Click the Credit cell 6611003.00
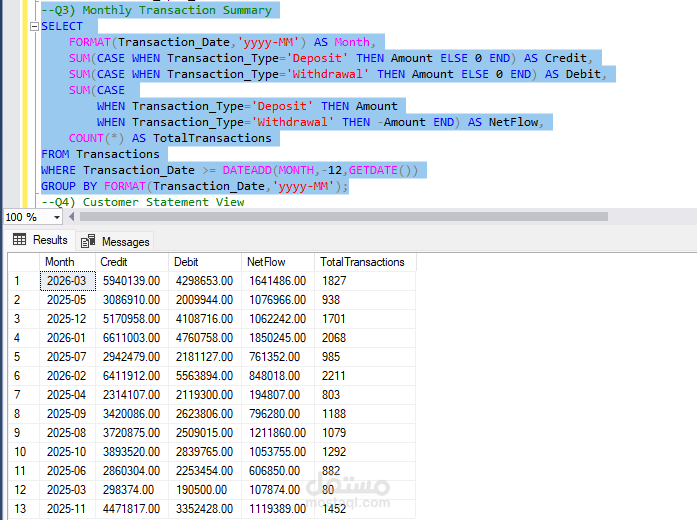Image resolution: width=697 pixels, height=520 pixels. coord(132,338)
